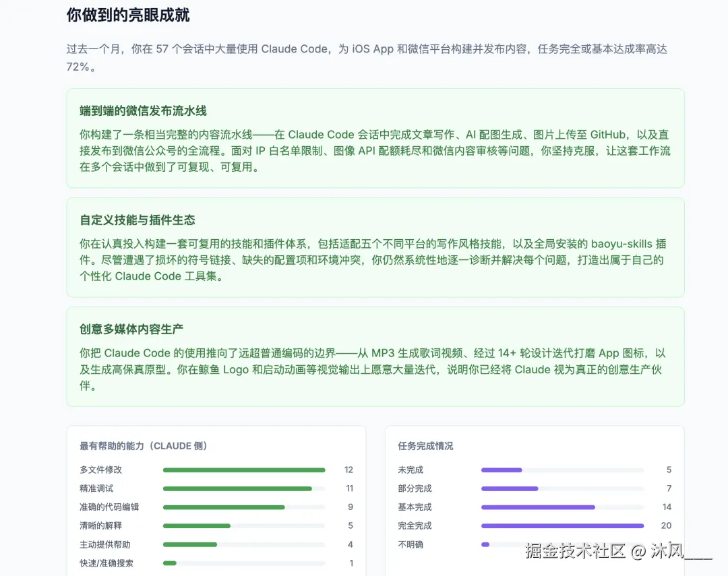This screenshot has width=728, height=576.
Task: Click the green bar for 精准调试
Action: coord(237,488)
